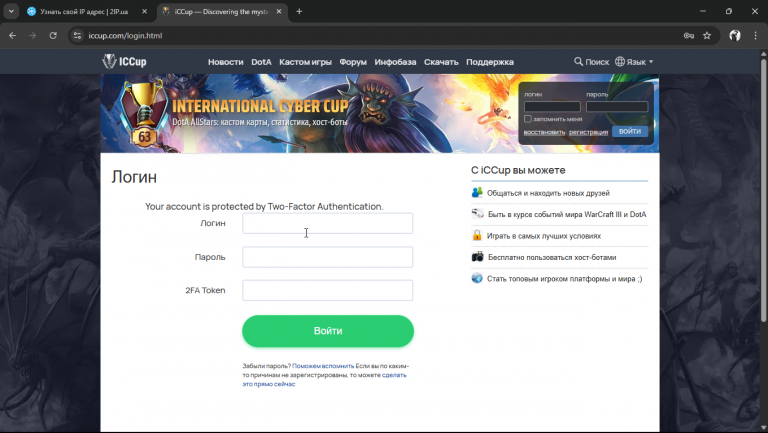Click the trophy 63 badge on the banner
768x433 pixels.
tap(144, 114)
